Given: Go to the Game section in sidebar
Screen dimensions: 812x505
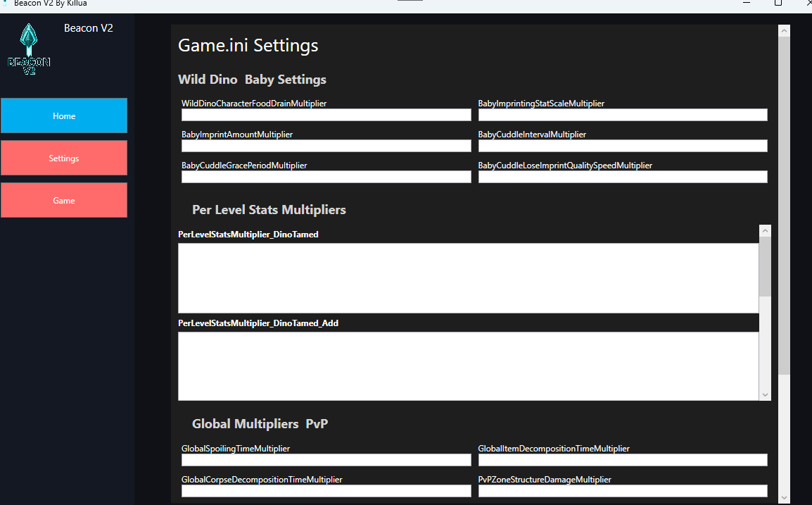Looking at the screenshot, I should click(x=64, y=200).
